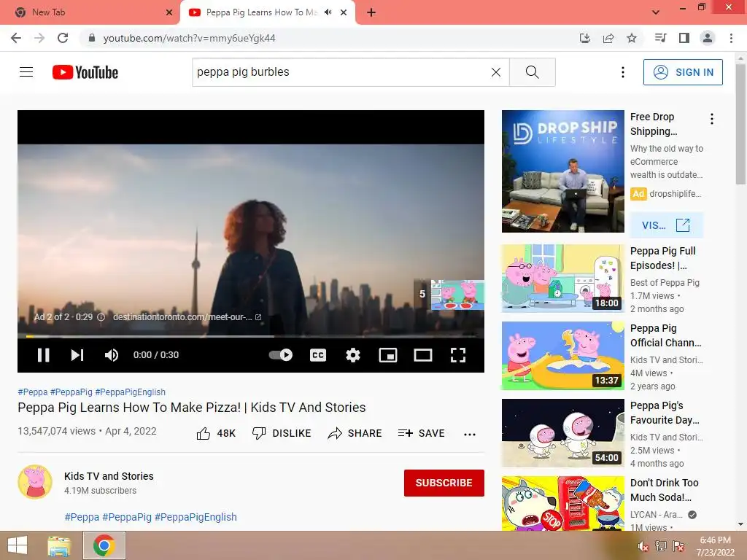Open the Drop Ship Lifestyle ad thumbnail
This screenshot has width=747, height=560.
click(562, 171)
